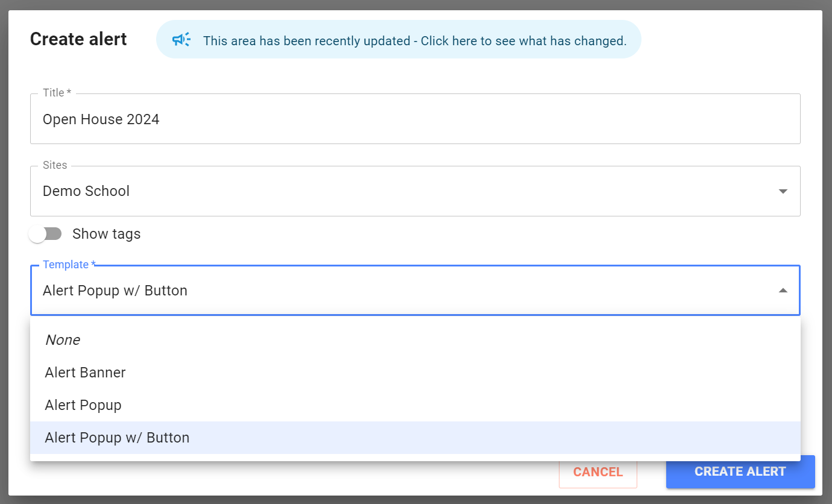Click the Title field containing 'Open House 2024'

point(415,119)
